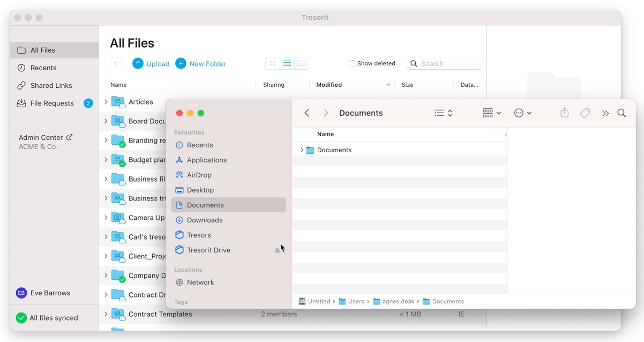Viewport: 644px width, 342px height.
Task: Switch Tresorit to list view
Action: pos(287,63)
